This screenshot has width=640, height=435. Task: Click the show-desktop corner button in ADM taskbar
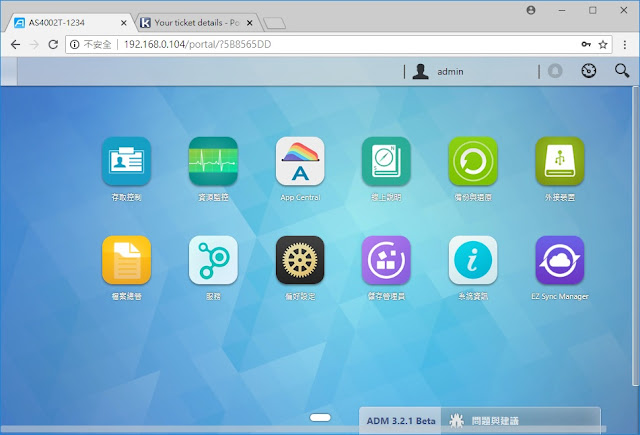(x=9, y=71)
